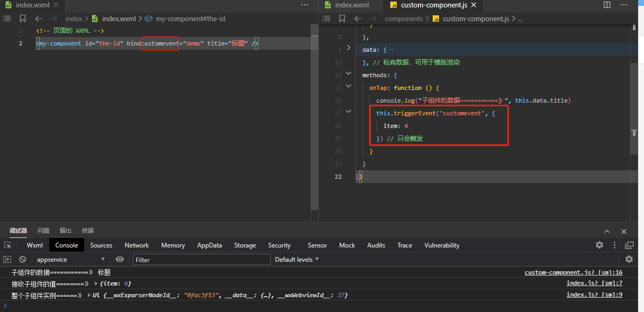Click line 18 'item: 4' in code

[x=396, y=126]
